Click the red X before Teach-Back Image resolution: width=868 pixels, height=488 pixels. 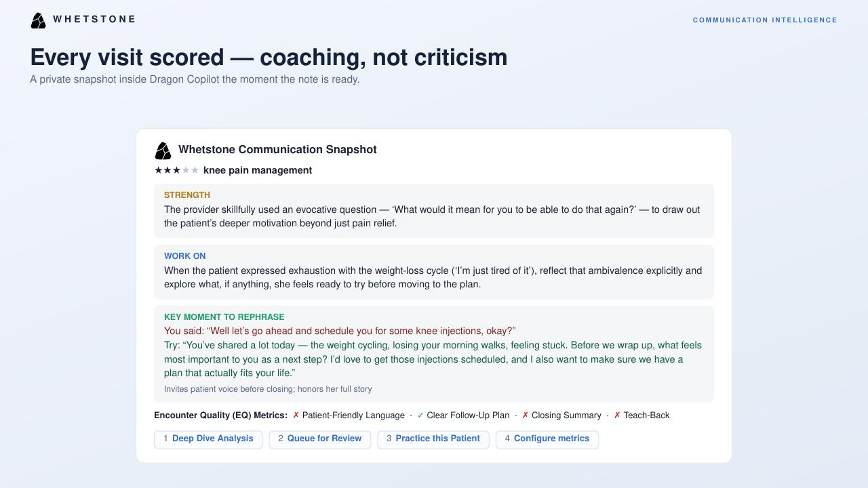point(617,415)
